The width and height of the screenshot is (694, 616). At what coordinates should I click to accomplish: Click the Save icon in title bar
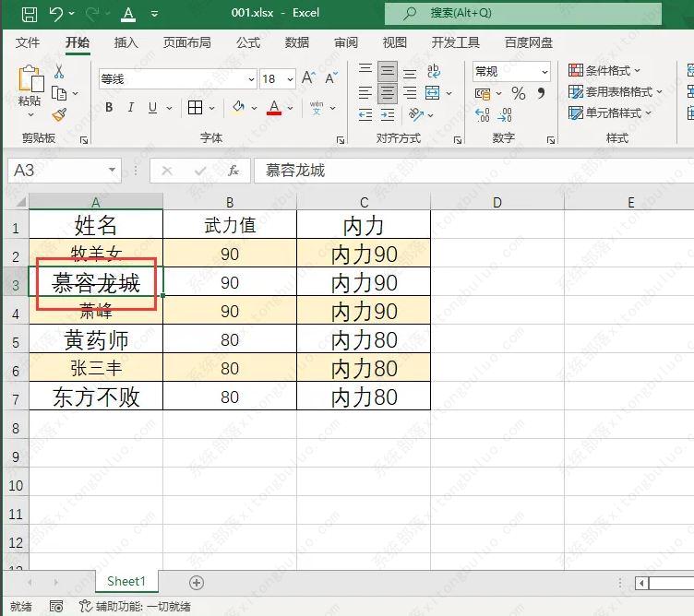pyautogui.click(x=29, y=14)
